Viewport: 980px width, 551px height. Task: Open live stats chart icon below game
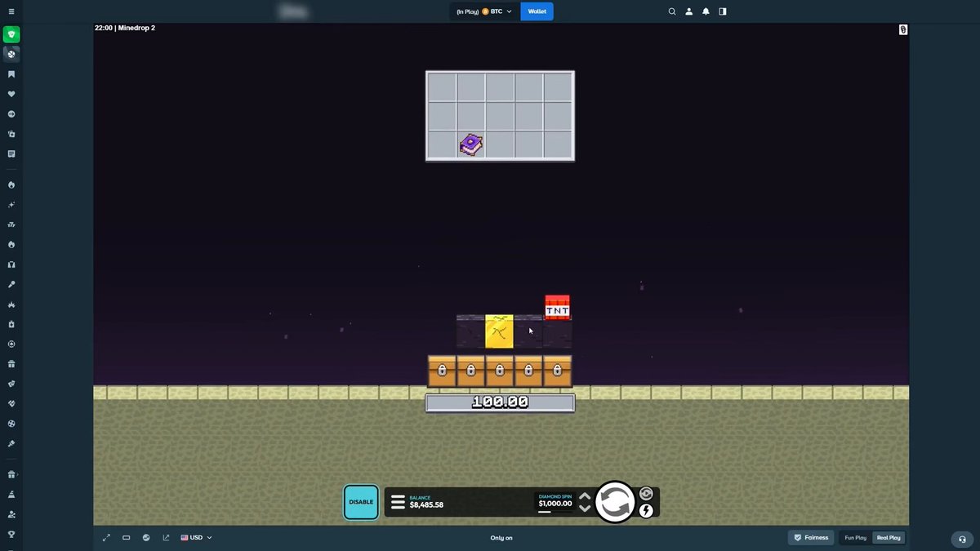point(146,538)
